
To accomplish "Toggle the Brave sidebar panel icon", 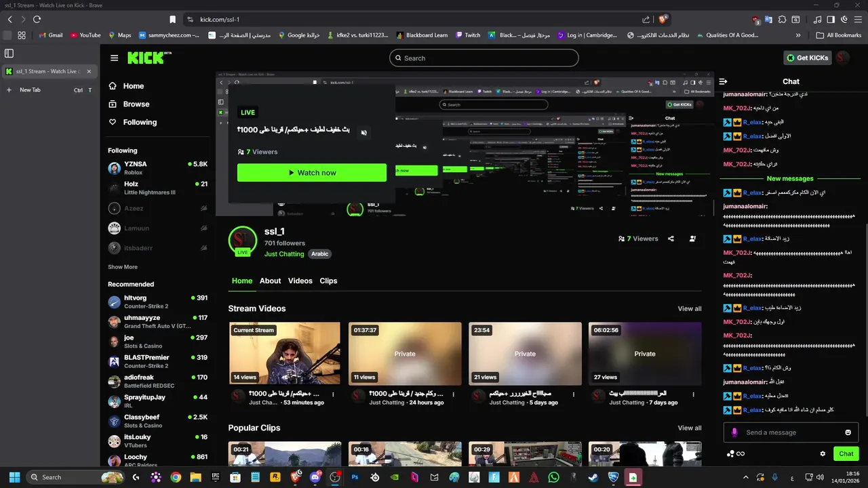I will [x=832, y=20].
